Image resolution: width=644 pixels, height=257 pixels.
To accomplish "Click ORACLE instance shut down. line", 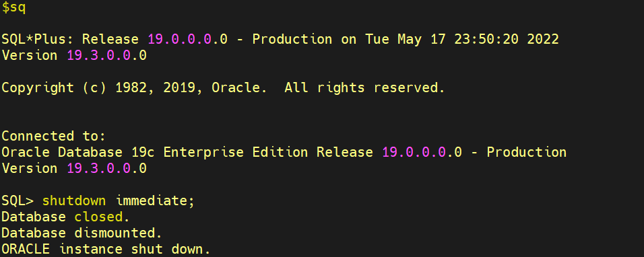I will (106, 249).
